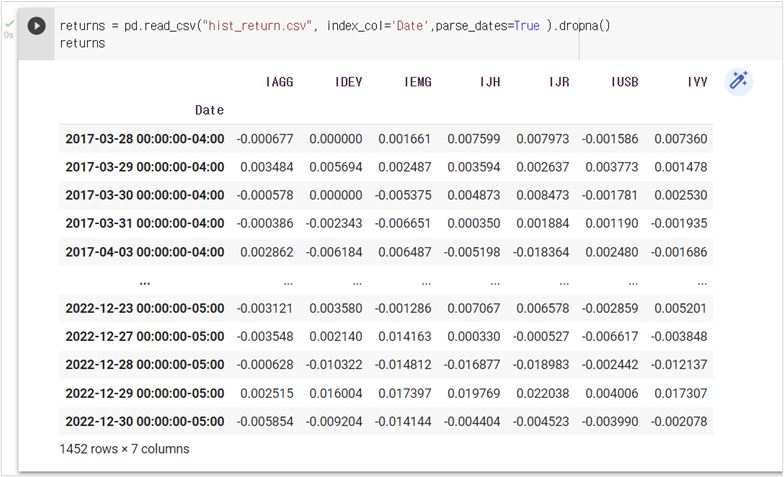Click the 2017-03-28 row index
The image size is (784, 477).
[x=145, y=139]
